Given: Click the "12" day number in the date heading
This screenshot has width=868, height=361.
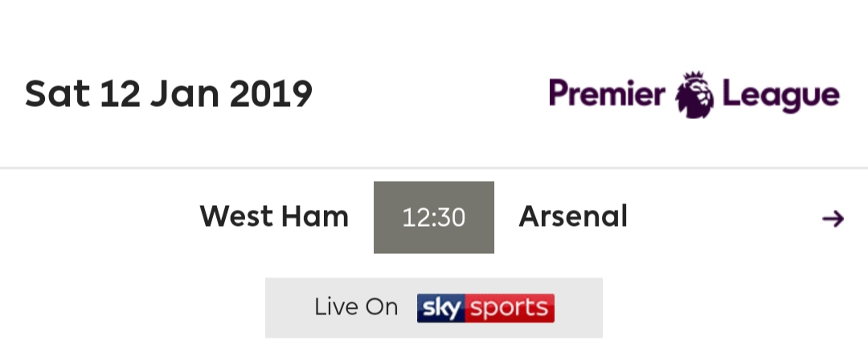Looking at the screenshot, I should [120, 93].
